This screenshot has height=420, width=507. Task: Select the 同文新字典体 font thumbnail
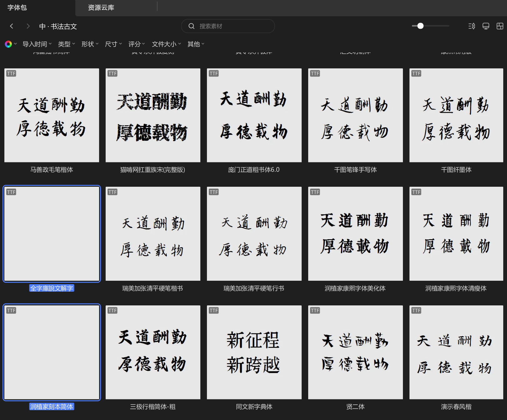point(254,352)
